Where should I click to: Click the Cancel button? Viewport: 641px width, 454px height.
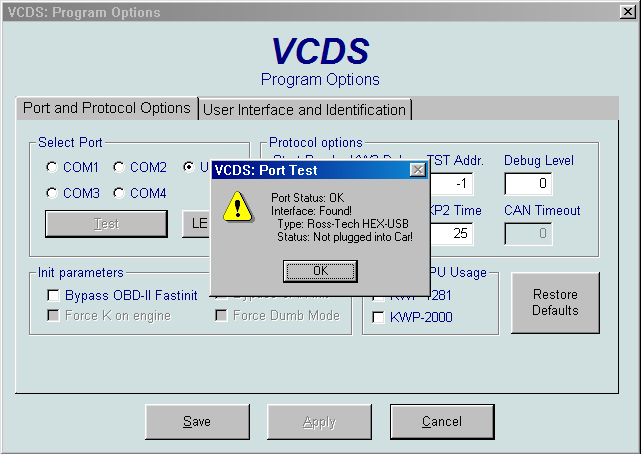tap(442, 422)
